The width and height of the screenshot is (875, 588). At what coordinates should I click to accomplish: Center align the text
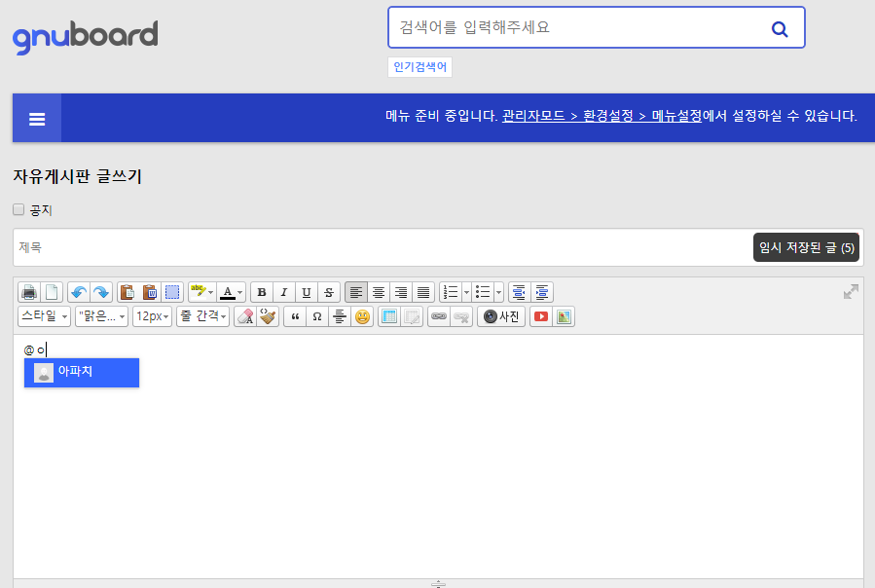[x=379, y=292]
